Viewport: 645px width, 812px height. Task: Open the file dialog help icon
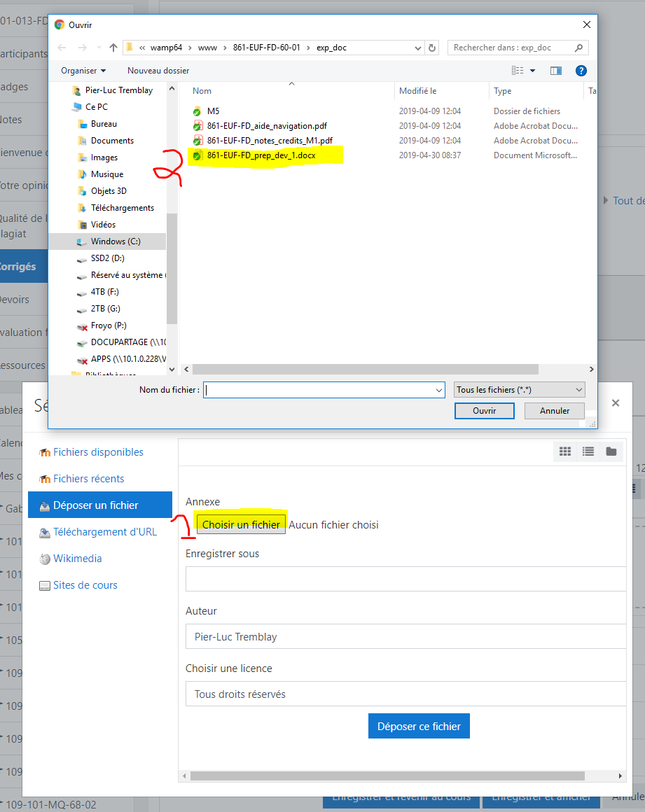coord(581,71)
